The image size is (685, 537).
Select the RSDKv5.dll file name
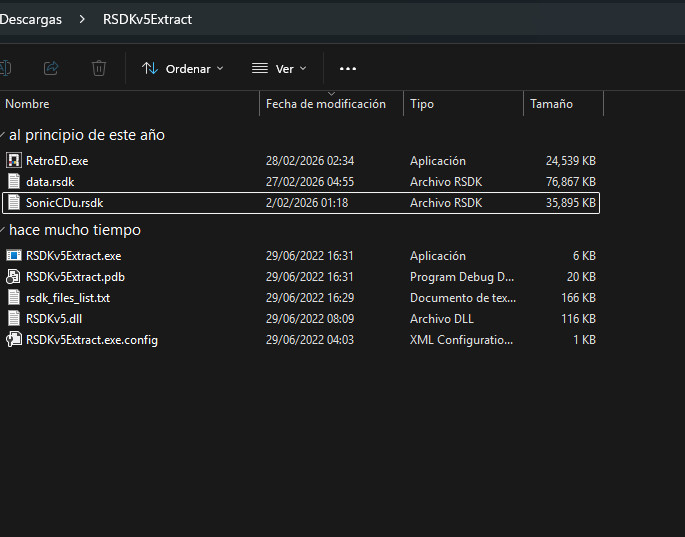tap(54, 319)
